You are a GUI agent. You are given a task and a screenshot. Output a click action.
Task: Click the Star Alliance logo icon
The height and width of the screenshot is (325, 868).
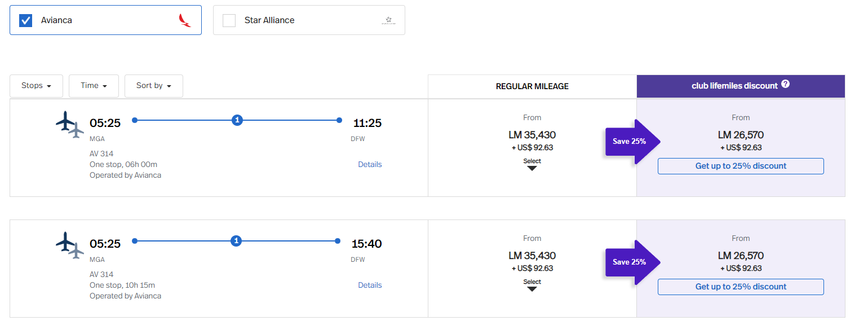[x=388, y=20]
